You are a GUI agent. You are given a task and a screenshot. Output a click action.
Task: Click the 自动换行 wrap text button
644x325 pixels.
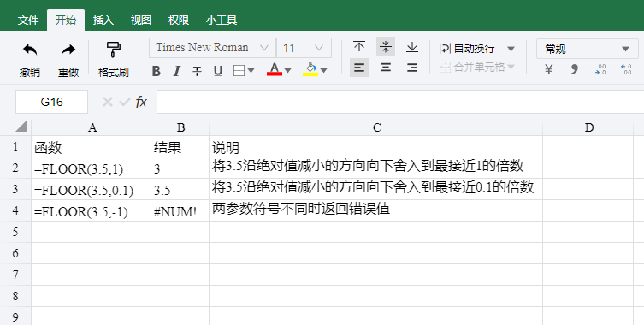[467, 49]
